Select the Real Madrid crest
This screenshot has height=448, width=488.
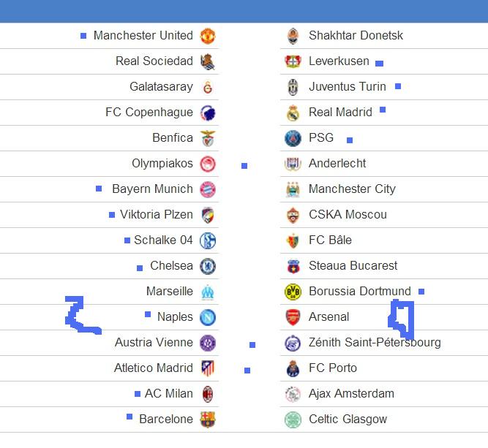point(293,113)
